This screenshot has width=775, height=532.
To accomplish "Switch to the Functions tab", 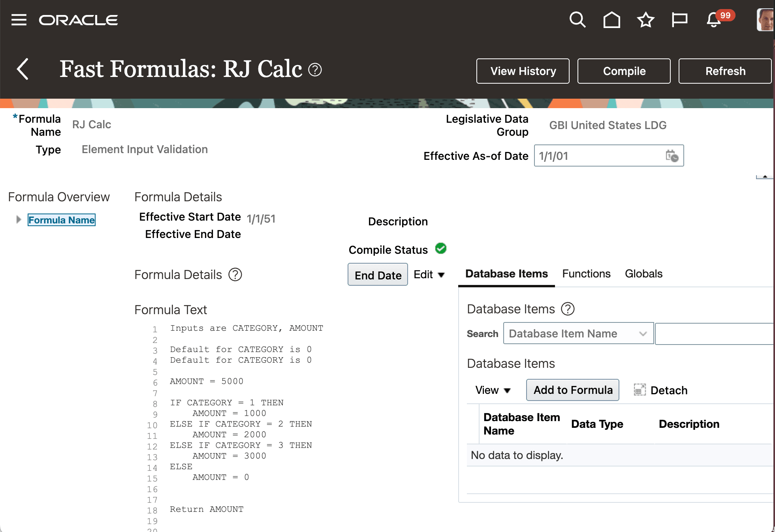I will [x=586, y=274].
